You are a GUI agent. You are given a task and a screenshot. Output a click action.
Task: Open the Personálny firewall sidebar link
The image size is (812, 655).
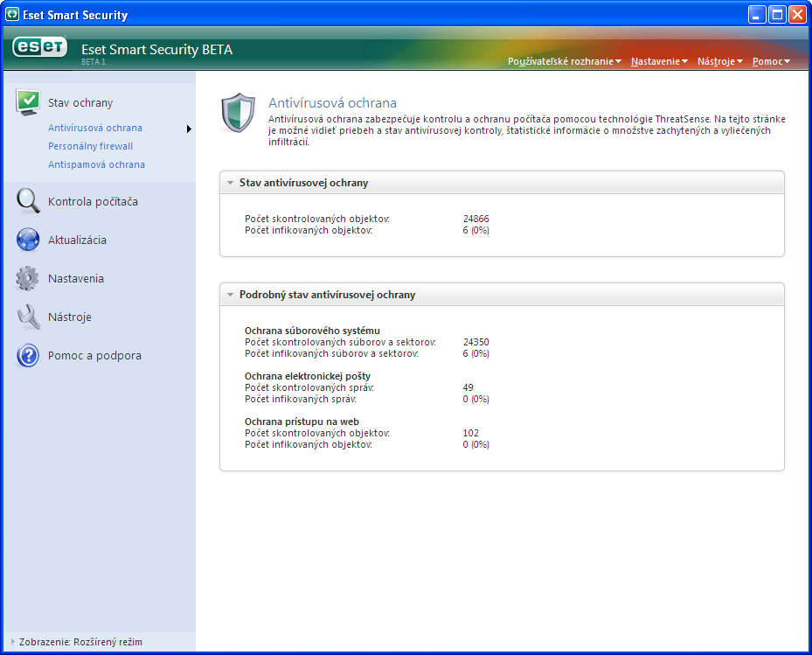click(x=91, y=146)
